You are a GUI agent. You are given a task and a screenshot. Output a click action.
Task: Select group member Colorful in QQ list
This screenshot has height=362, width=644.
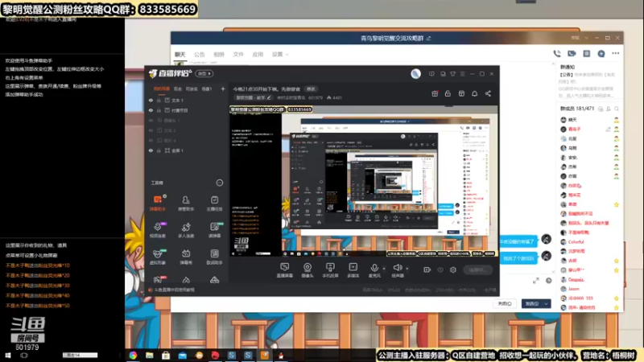tap(576, 242)
